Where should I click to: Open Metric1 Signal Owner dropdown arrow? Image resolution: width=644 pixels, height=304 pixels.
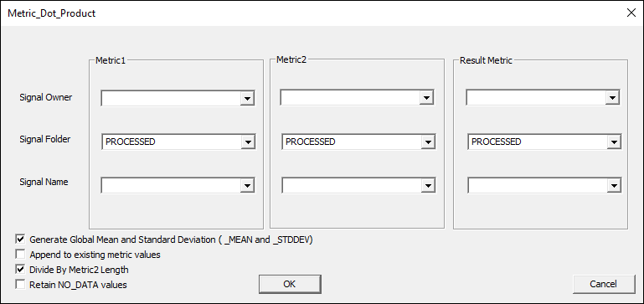pos(247,99)
